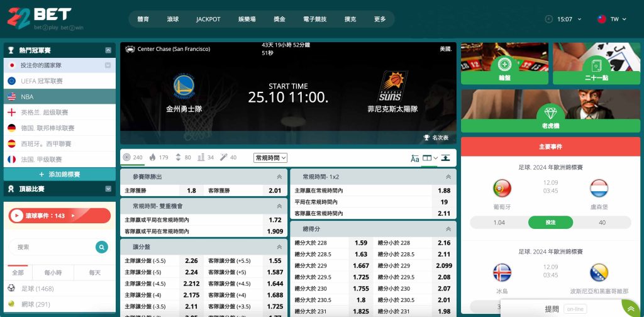Click the 滾球事件：143 live button
Image resolution: width=644 pixels, height=317 pixels.
[x=60, y=216]
